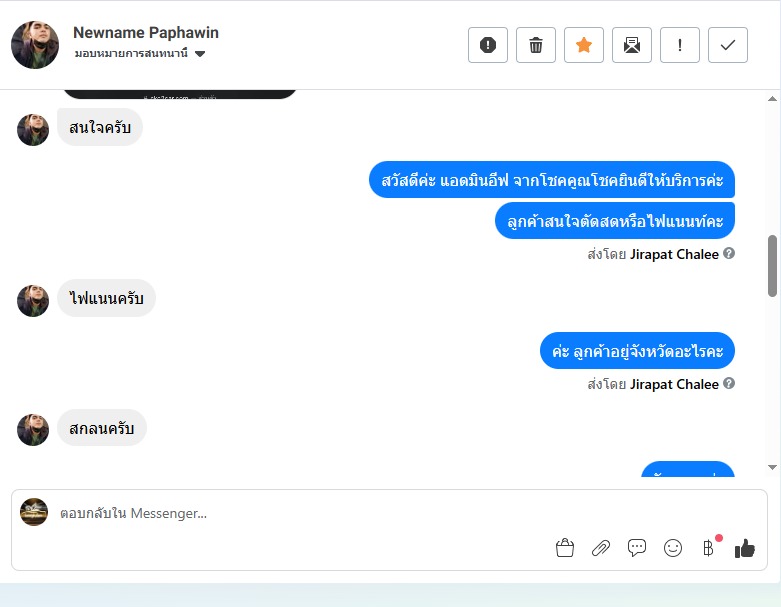Click help icon beside second Jirapat Chalee label
The height and width of the screenshot is (607, 781).
729,383
